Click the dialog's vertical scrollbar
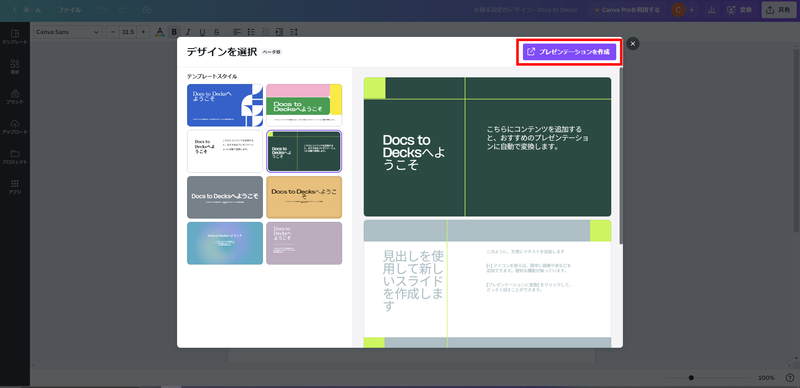Viewport: 800px width, 388px height. pyautogui.click(x=620, y=156)
